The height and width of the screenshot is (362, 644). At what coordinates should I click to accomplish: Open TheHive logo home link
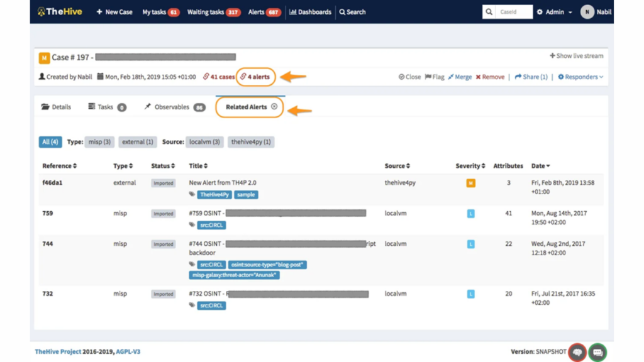60,11
